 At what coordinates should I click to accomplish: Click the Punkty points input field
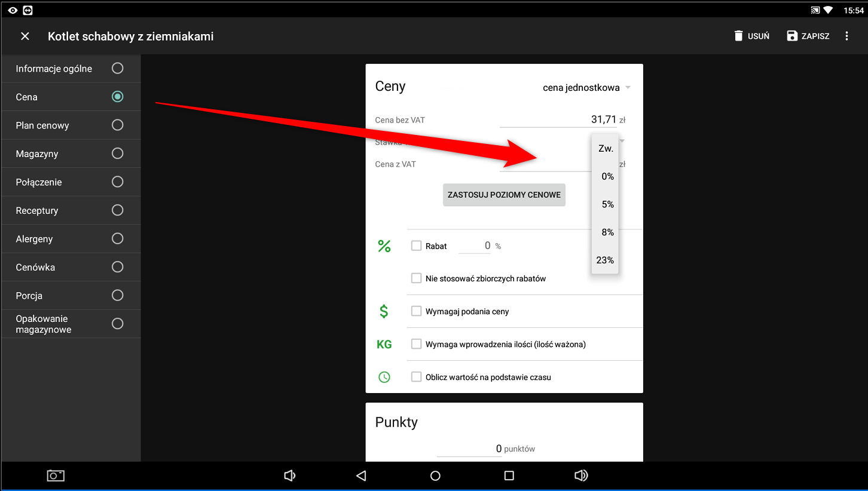[x=469, y=449]
